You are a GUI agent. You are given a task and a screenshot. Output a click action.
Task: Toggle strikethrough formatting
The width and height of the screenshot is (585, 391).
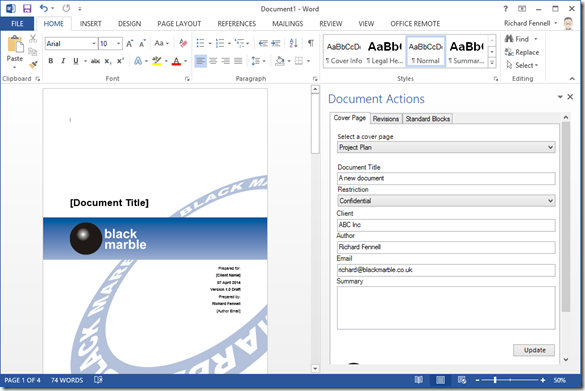95,61
